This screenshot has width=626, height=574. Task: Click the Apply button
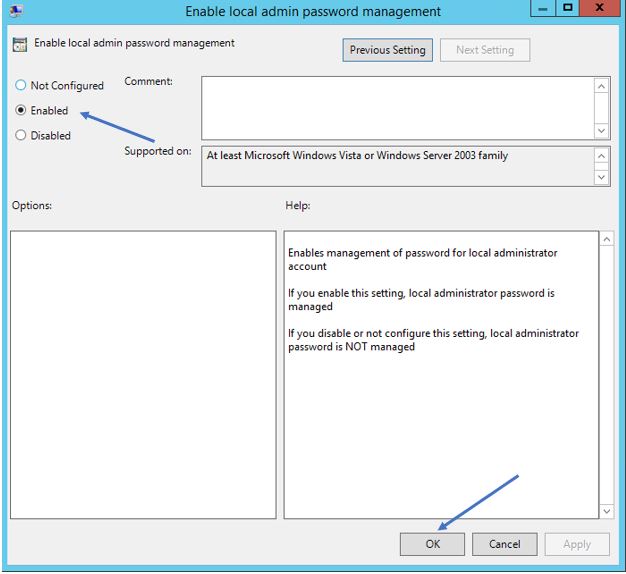[577, 544]
